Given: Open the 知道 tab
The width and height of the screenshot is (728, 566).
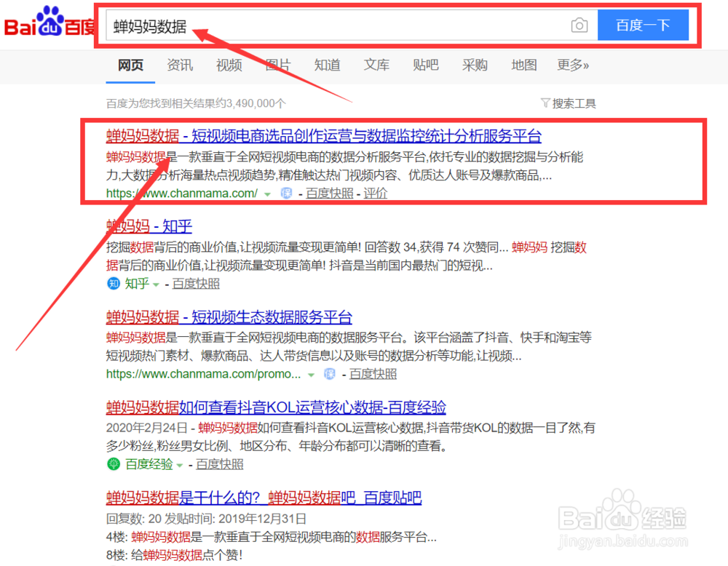Looking at the screenshot, I should tap(328, 65).
